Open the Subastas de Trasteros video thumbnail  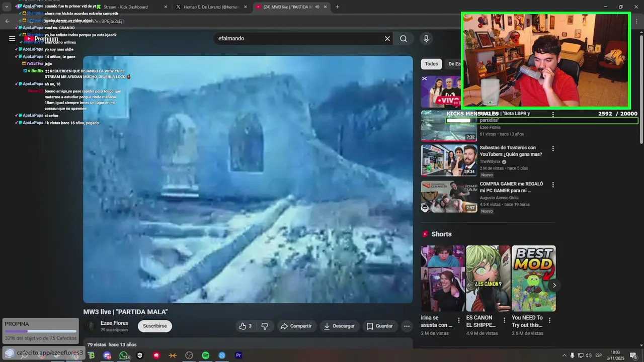tap(449, 160)
